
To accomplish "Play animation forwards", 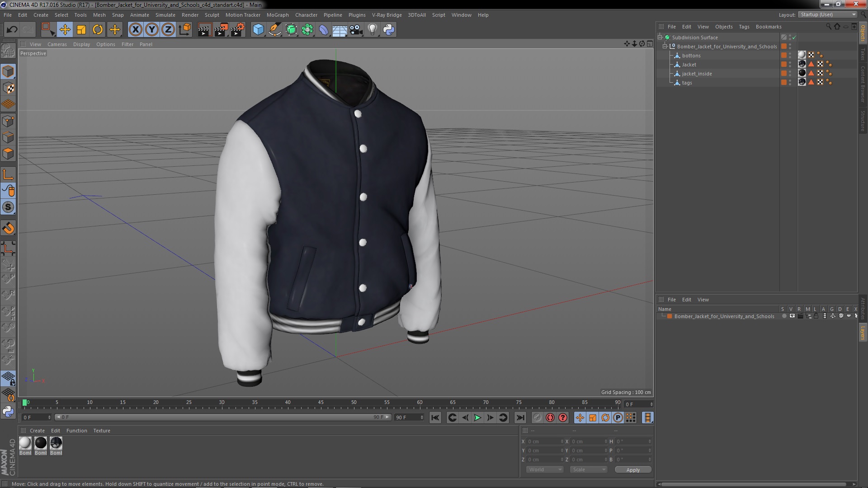I will tap(477, 418).
